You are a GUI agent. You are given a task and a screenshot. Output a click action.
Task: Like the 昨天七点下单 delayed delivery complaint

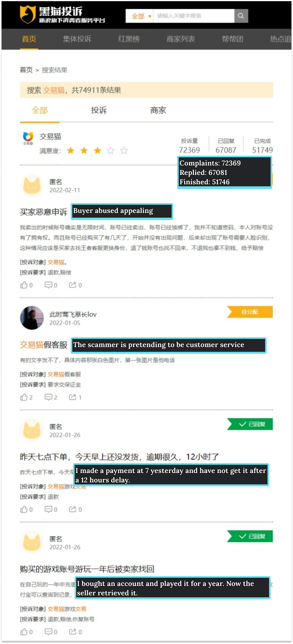(x=27, y=509)
